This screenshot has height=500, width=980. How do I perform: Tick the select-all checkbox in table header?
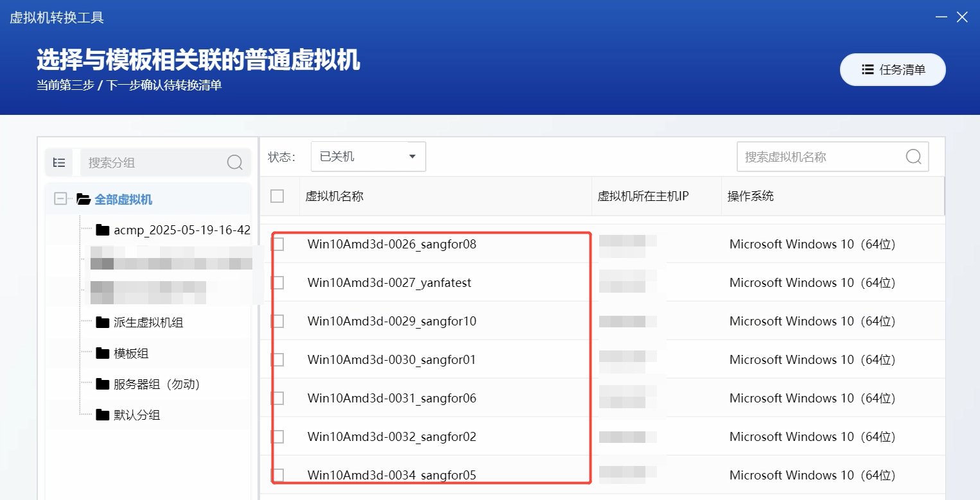click(x=277, y=196)
